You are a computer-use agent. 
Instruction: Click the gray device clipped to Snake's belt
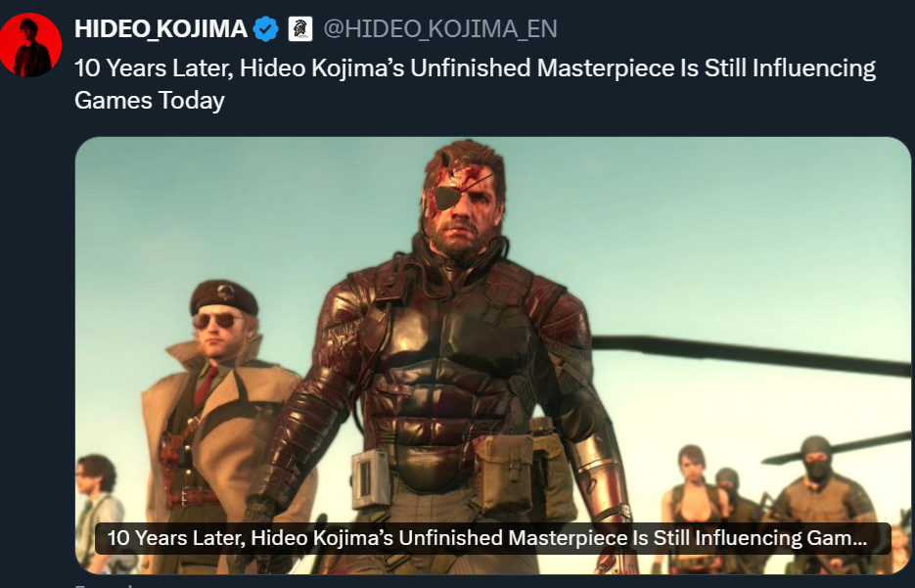pyautogui.click(x=370, y=477)
